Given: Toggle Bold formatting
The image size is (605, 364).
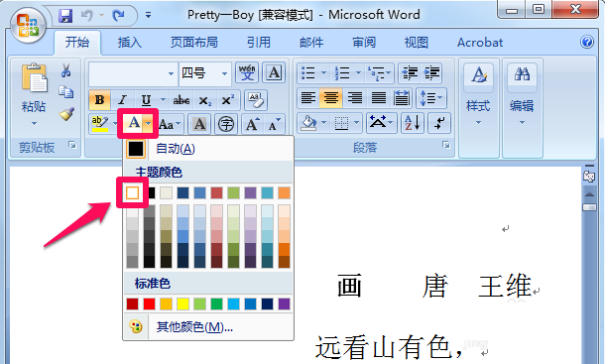Looking at the screenshot, I should [99, 100].
